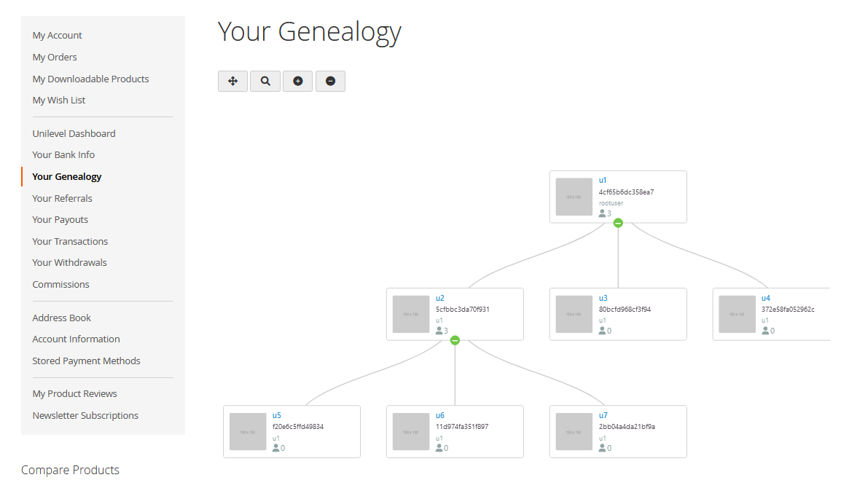Screen dimensions: 868x480
Task: Zoom out using the minus toolbar icon
Action: pos(330,81)
